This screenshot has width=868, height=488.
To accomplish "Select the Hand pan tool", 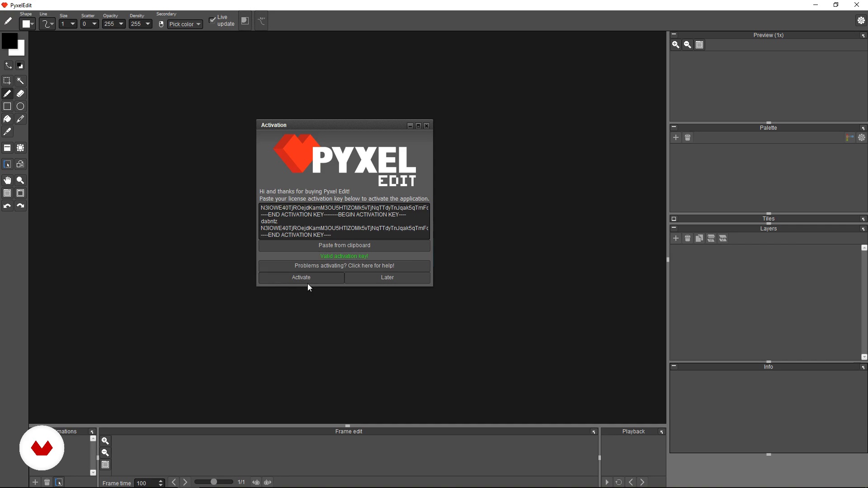I will pyautogui.click(x=7, y=180).
